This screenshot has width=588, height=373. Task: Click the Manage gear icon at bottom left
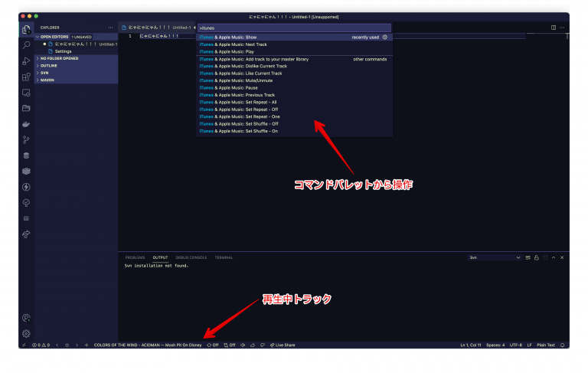(26, 333)
